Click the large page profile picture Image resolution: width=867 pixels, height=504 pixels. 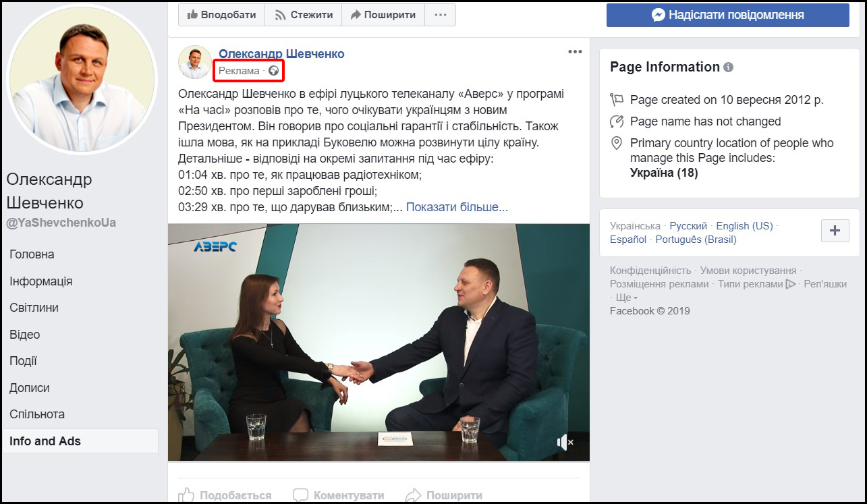click(82, 80)
